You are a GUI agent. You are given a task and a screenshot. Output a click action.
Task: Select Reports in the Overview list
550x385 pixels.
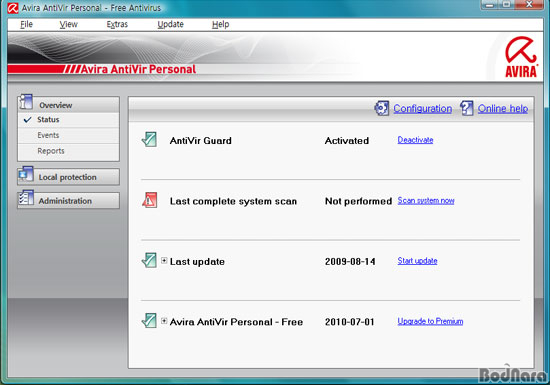pos(51,151)
